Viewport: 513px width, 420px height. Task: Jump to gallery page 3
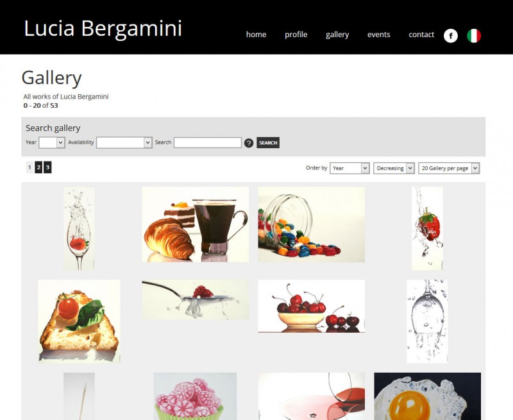click(x=47, y=167)
